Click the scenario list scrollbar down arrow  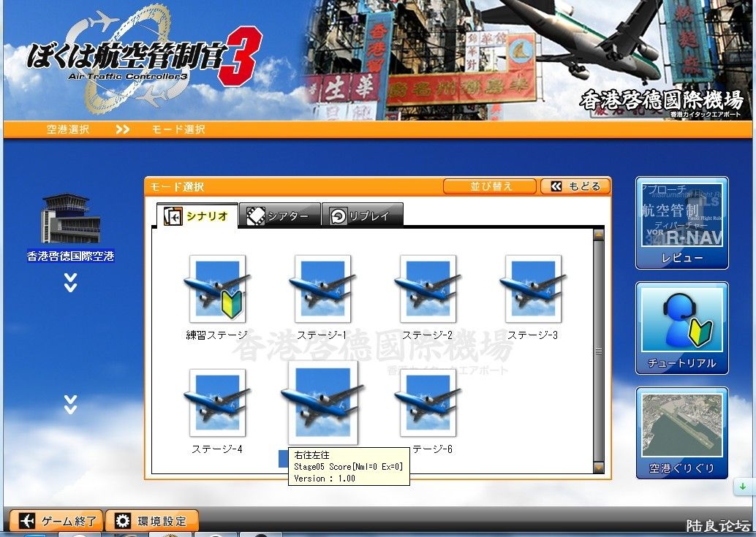tap(599, 467)
